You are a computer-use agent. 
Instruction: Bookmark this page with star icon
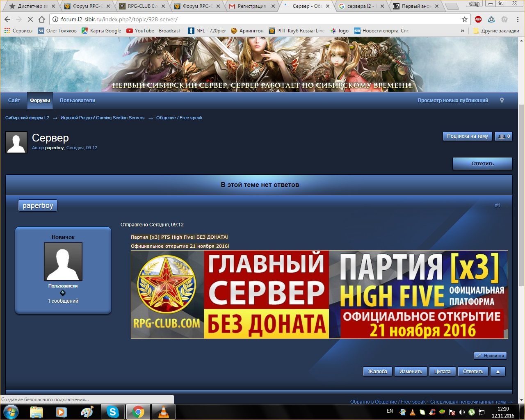coord(464,19)
